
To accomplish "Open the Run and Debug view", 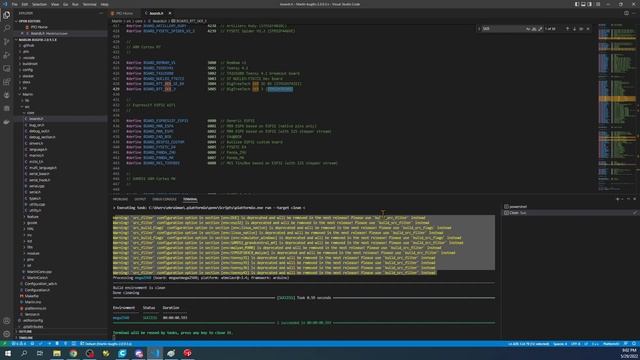I will (x=7, y=55).
